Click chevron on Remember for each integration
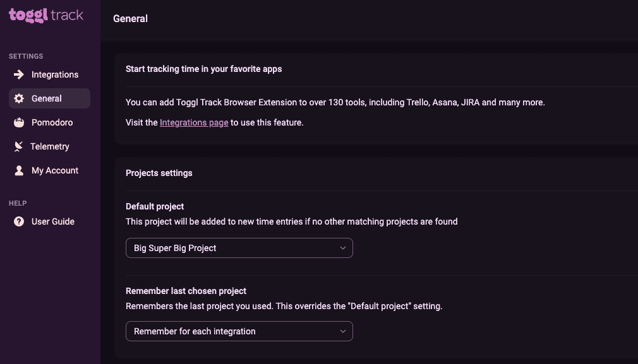Image resolution: width=638 pixels, height=364 pixels. coord(343,331)
